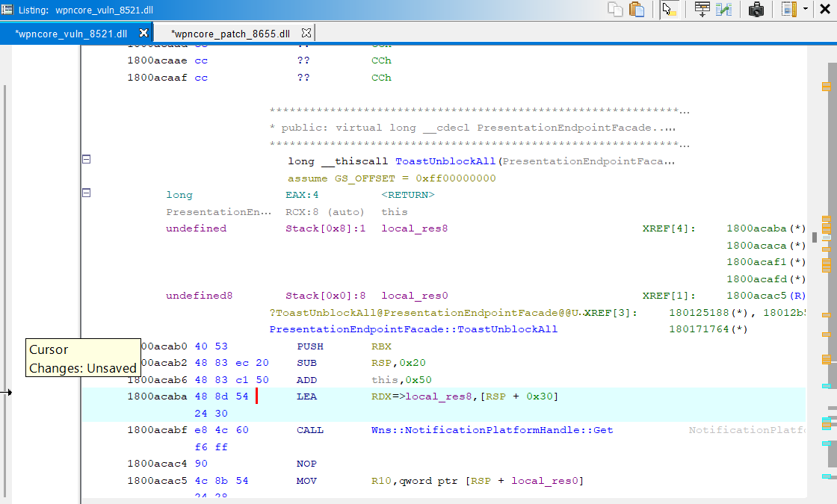Open the margin options dropdown arrow
The width and height of the screenshot is (837, 504).
coord(805,9)
